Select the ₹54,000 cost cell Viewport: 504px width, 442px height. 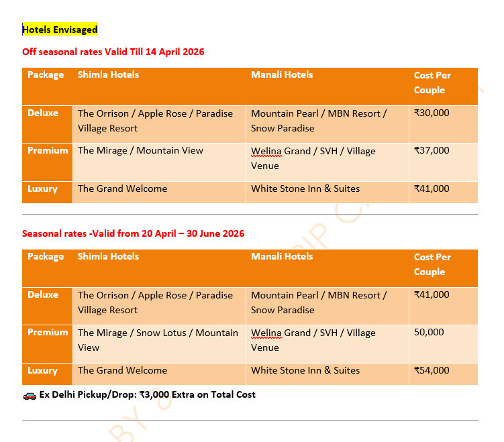point(432,370)
